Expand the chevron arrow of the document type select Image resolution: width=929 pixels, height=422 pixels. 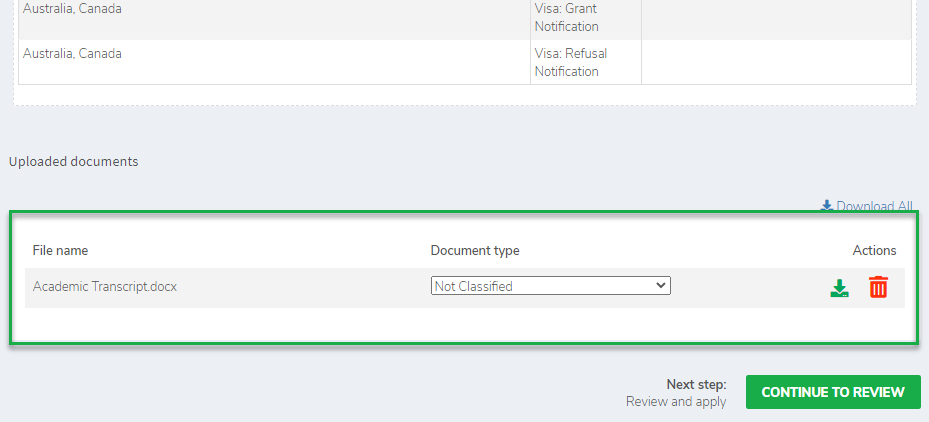(660, 286)
